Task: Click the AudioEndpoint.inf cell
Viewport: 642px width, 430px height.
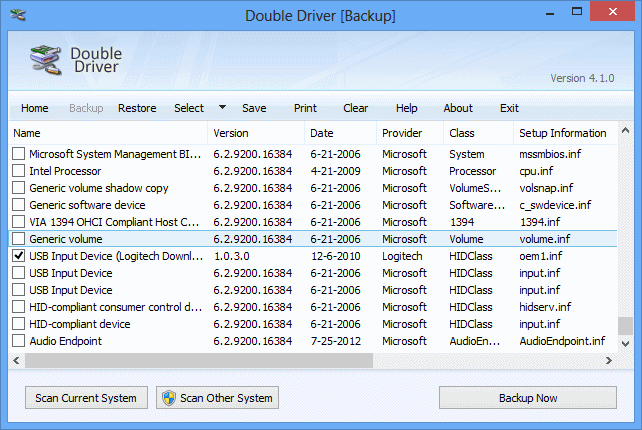Action: pyautogui.click(x=562, y=341)
